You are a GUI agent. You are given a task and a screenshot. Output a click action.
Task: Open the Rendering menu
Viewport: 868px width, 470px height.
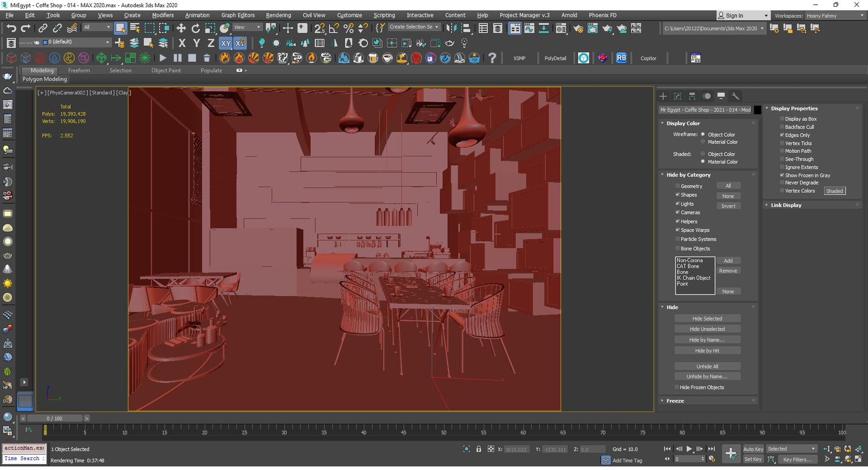point(278,15)
